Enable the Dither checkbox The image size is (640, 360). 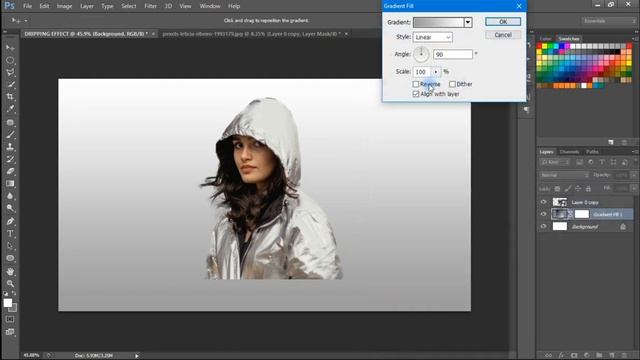452,84
